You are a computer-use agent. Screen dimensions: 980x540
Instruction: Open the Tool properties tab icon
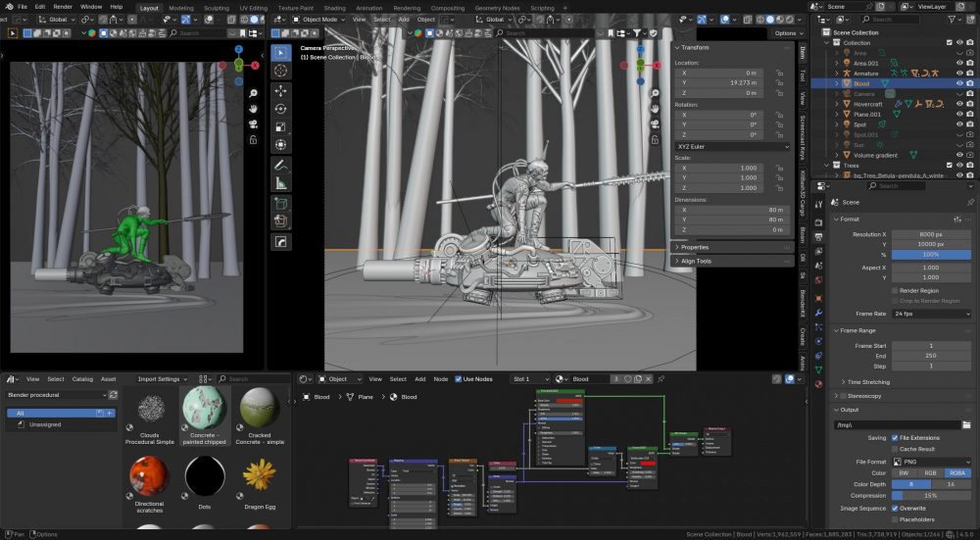pos(818,205)
